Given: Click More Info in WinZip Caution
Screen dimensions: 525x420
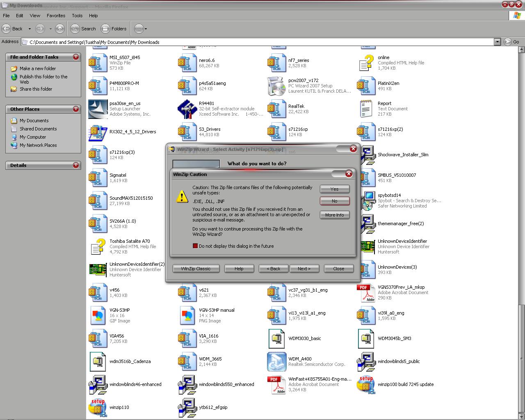Looking at the screenshot, I should [335, 215].
